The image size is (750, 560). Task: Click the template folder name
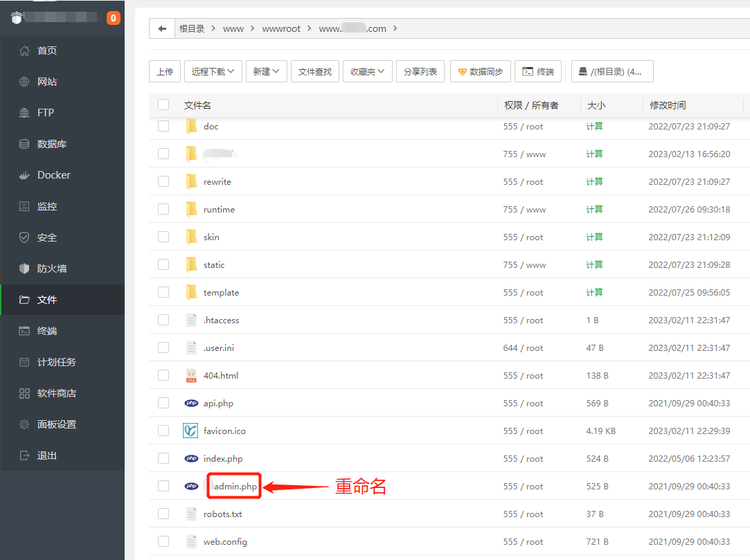(221, 293)
